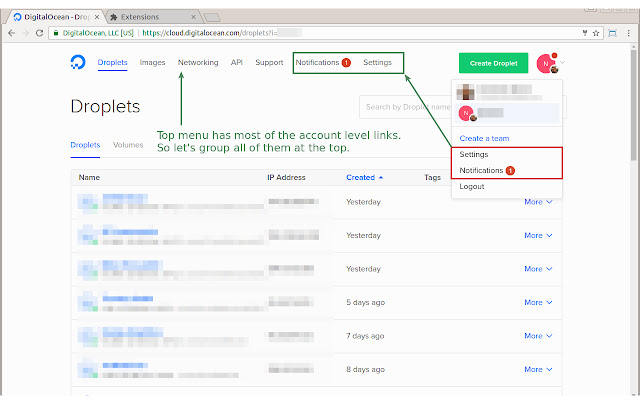Screen dimensions: 640x400
Task: Open Networking in top navigation
Action: click(198, 62)
